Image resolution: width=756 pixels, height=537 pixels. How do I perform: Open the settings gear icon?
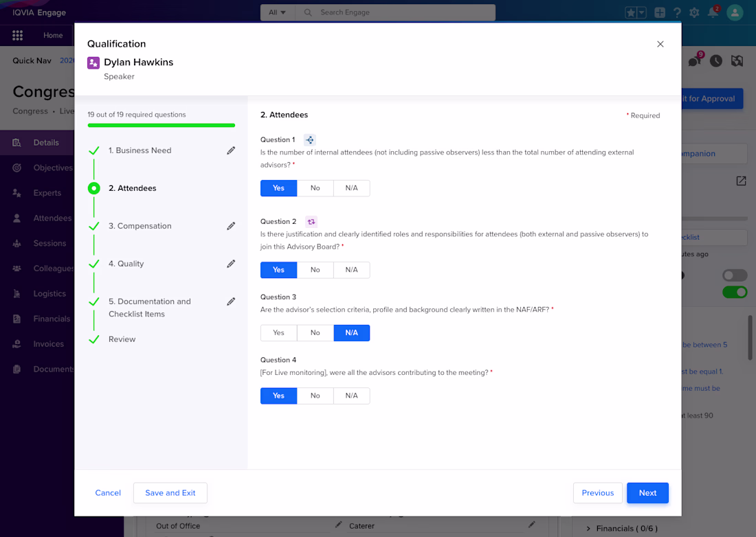click(694, 12)
